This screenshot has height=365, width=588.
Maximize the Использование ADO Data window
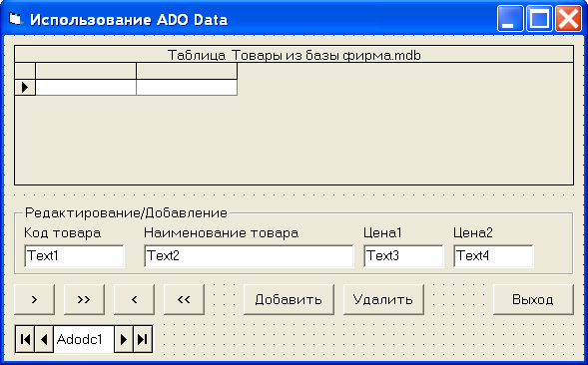pyautogui.click(x=540, y=19)
